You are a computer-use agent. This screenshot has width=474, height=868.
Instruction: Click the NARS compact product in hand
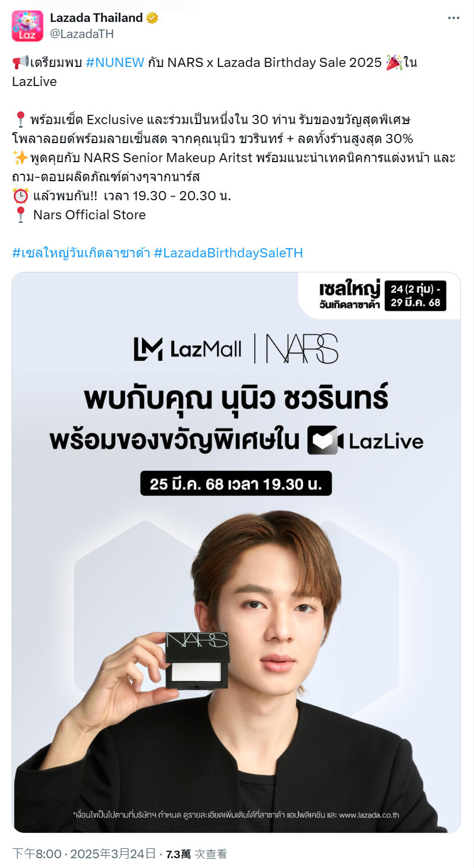[197, 660]
